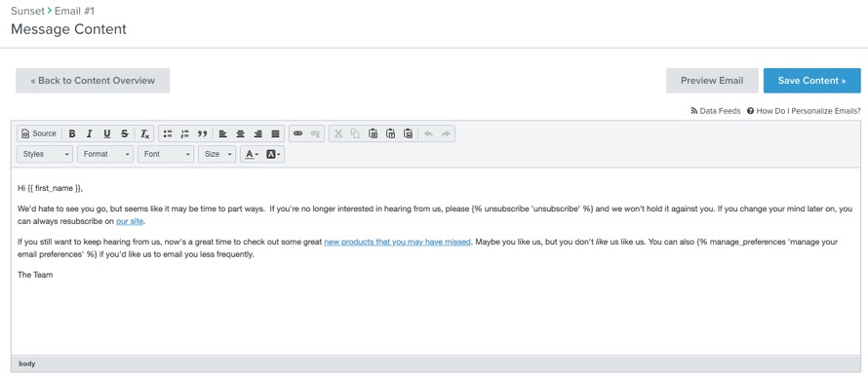Align text left
Image resolution: width=868 pixels, height=380 pixels.
pyautogui.click(x=222, y=133)
